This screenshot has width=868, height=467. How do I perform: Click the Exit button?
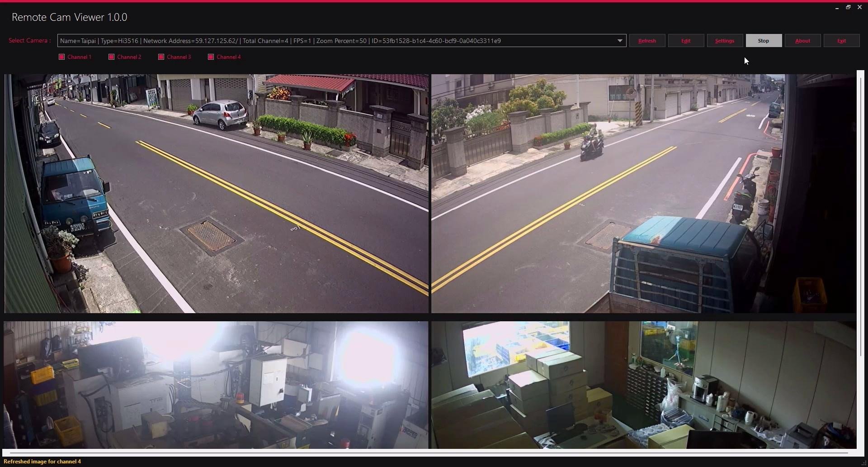(841, 41)
